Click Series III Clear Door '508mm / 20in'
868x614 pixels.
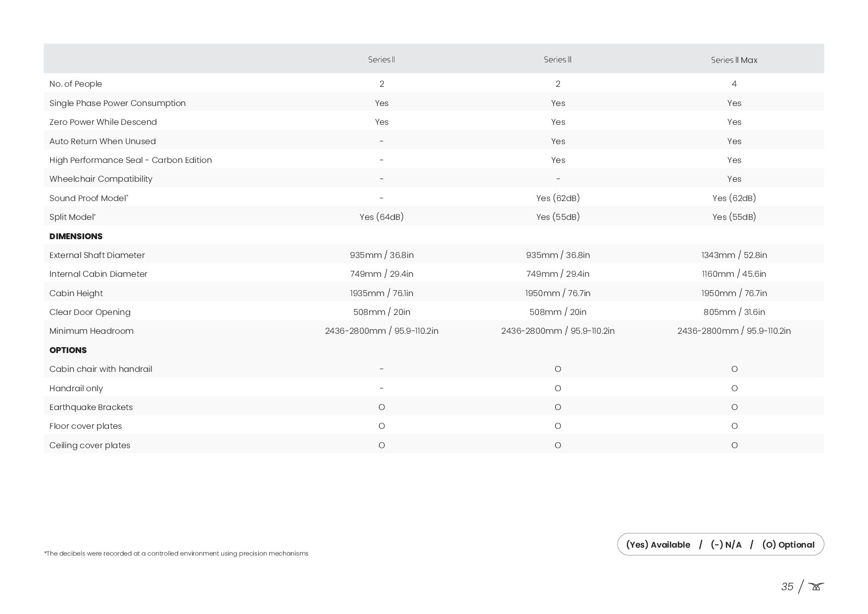click(x=558, y=312)
